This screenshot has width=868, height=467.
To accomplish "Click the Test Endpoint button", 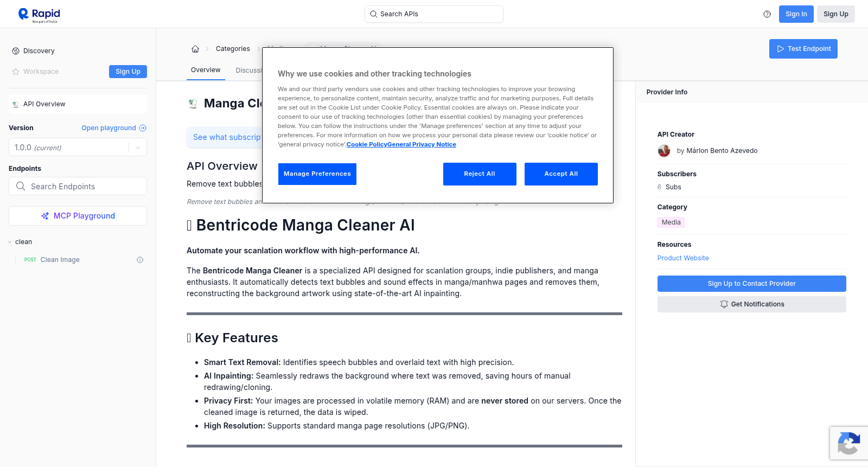I will [803, 49].
